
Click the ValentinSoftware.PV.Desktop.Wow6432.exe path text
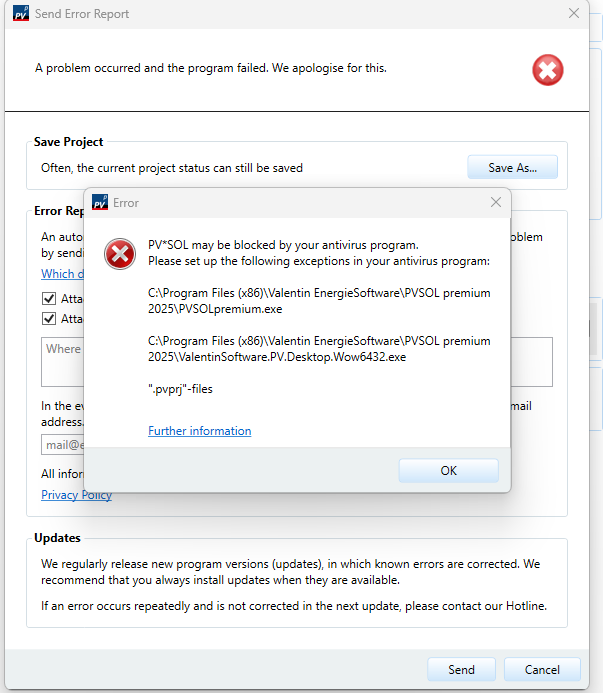[319, 349]
